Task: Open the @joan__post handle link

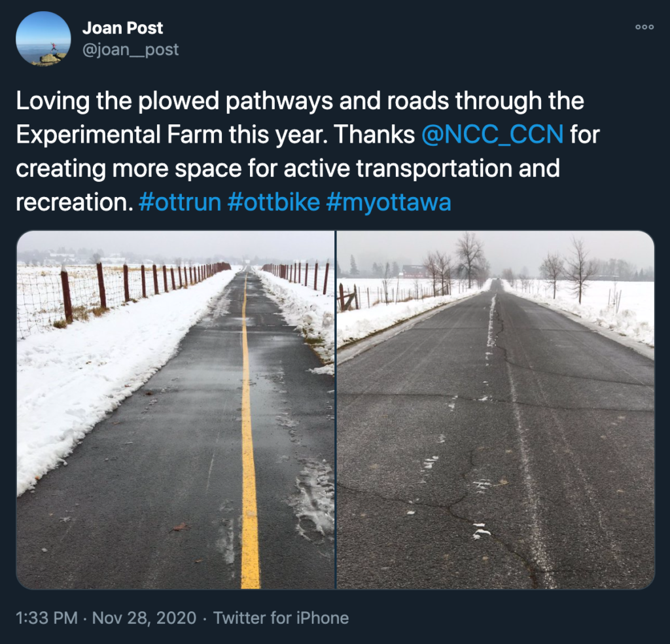Action: 130,49
